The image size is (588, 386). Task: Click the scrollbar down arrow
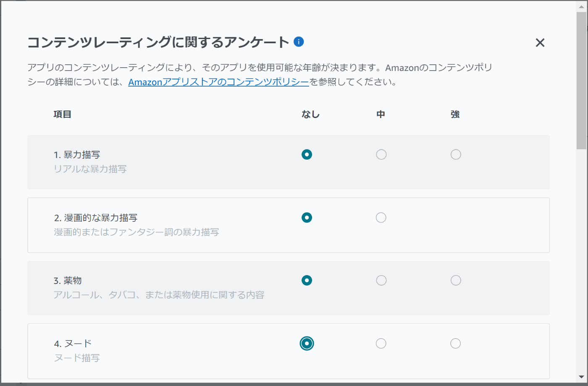coord(581,377)
